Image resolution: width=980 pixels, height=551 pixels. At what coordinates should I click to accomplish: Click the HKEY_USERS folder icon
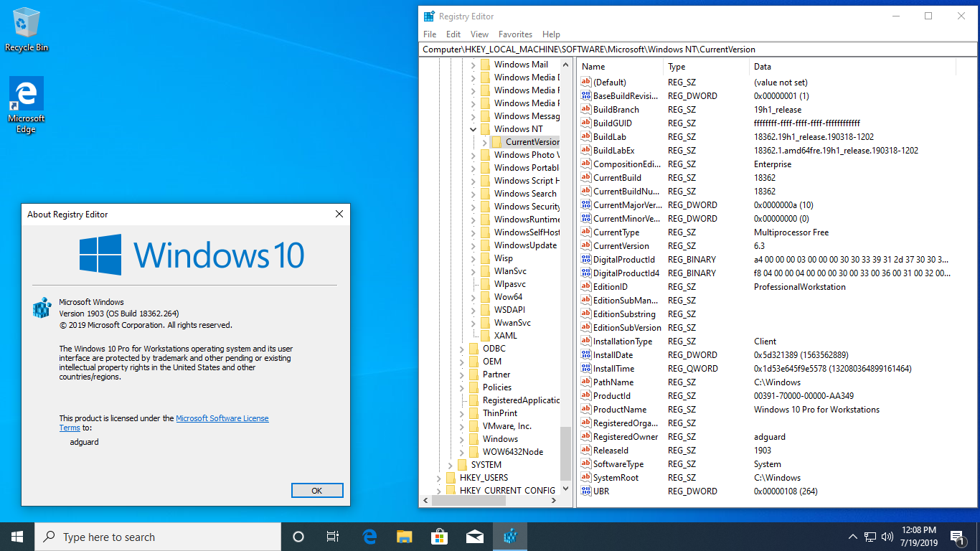point(451,478)
